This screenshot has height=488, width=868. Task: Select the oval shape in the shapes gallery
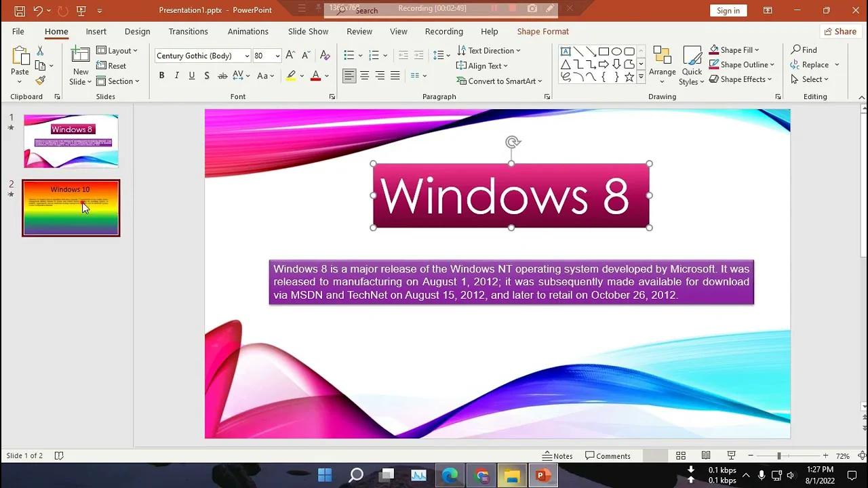click(617, 51)
